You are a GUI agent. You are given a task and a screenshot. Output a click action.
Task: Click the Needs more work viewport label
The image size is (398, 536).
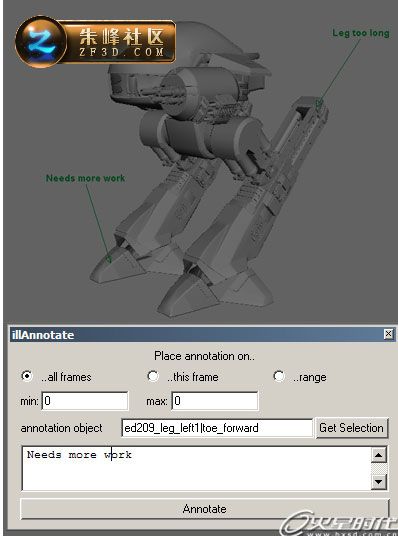coord(85,178)
